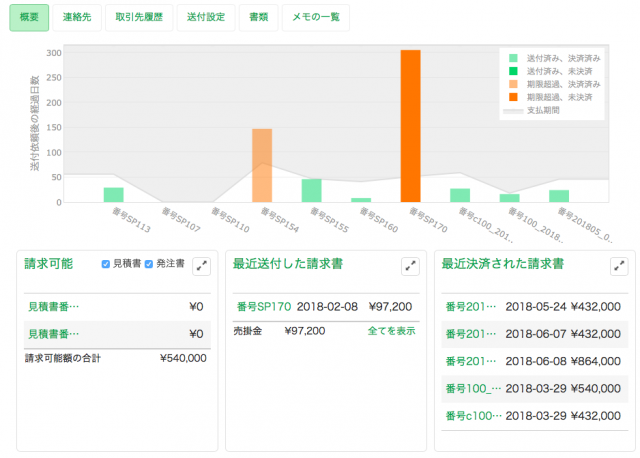Click the axis label 番号SP107
The width and height of the screenshot is (640, 458).
click(x=181, y=220)
